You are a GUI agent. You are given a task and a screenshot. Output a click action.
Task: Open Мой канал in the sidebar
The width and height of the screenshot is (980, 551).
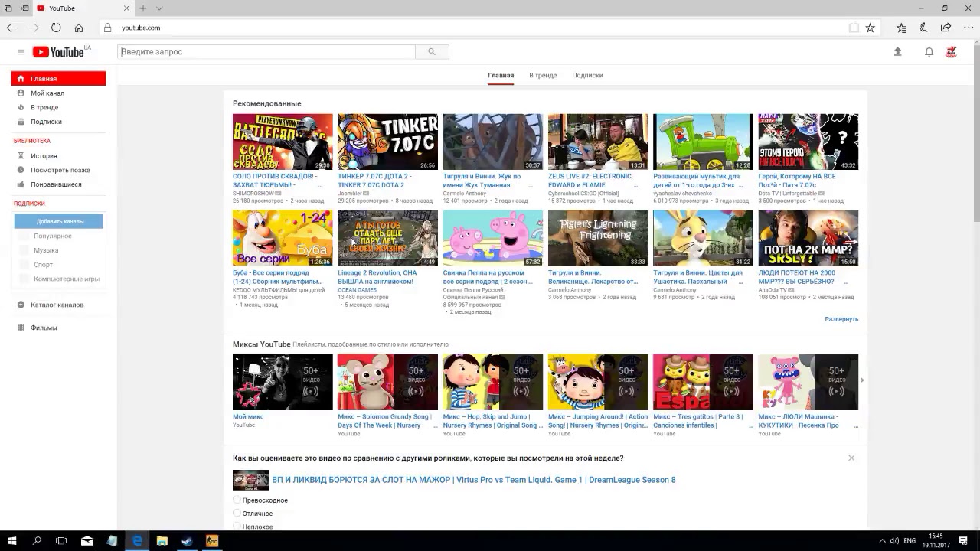[47, 93]
